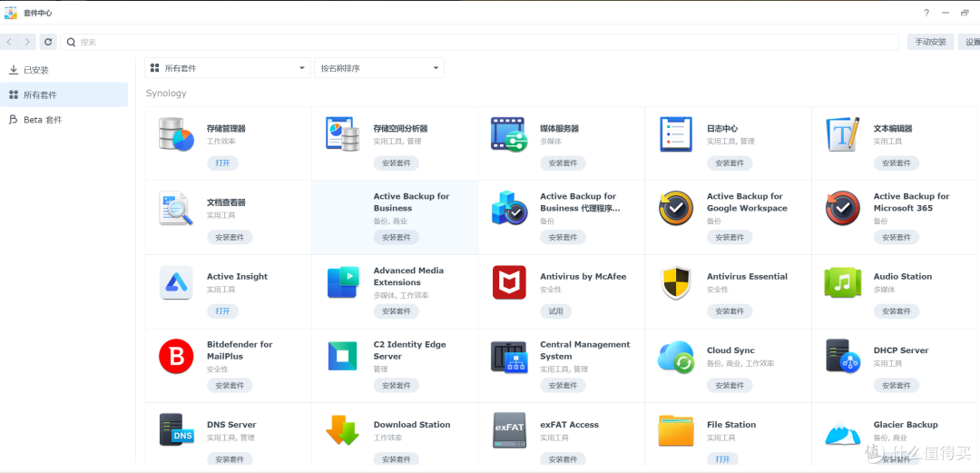
Task: Click the 手动安装 button
Action: [x=929, y=42]
